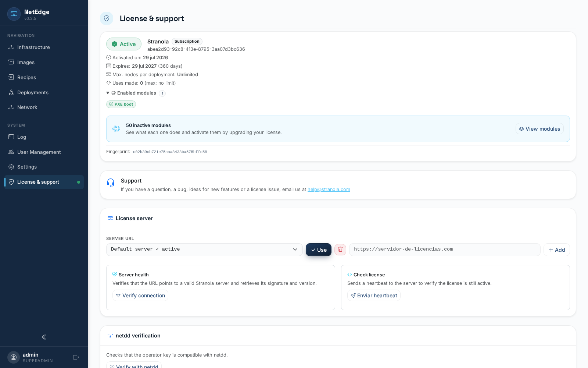This screenshot has height=368, width=588.
Task: Click the Active license status badge
Action: tap(124, 44)
